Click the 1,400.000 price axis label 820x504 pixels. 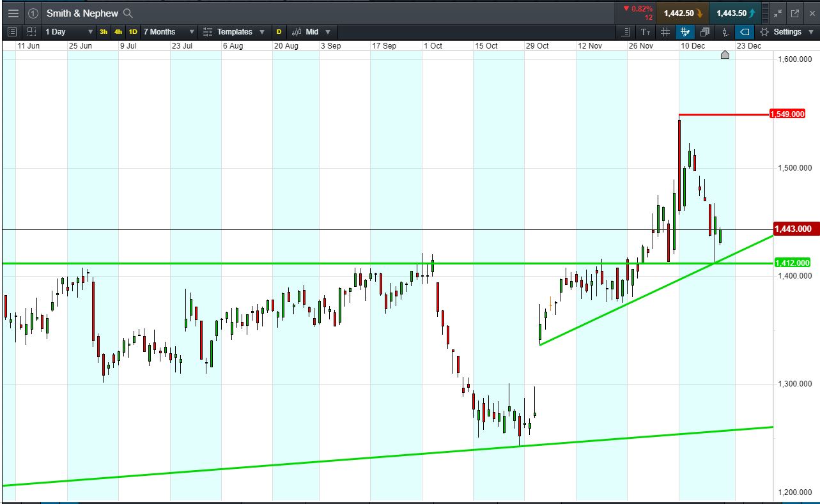794,276
